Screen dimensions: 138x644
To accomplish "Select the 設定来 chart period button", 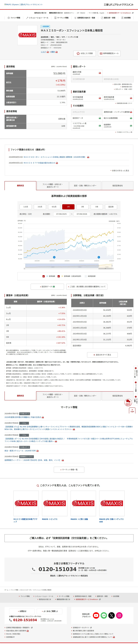I will 111,207.
